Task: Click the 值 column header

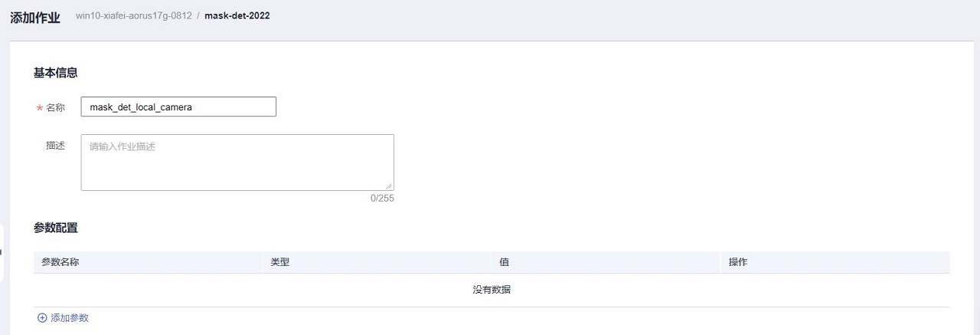Action: click(x=504, y=262)
